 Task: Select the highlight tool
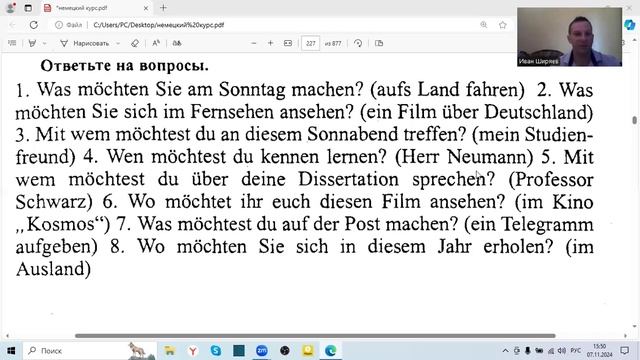32,43
